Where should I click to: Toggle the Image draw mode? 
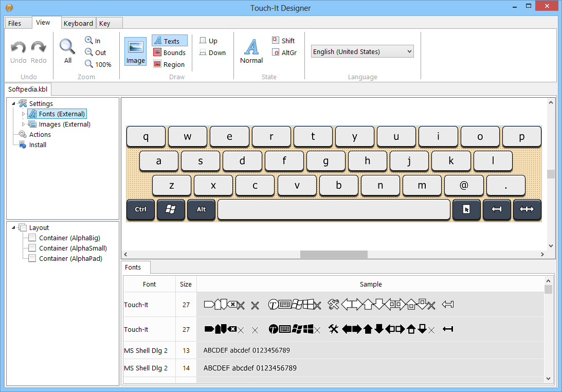coord(135,51)
